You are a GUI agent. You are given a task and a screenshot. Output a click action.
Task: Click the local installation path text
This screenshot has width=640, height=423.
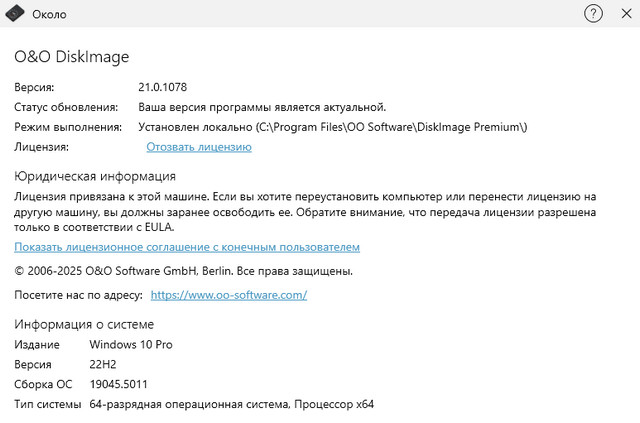[x=332, y=127]
